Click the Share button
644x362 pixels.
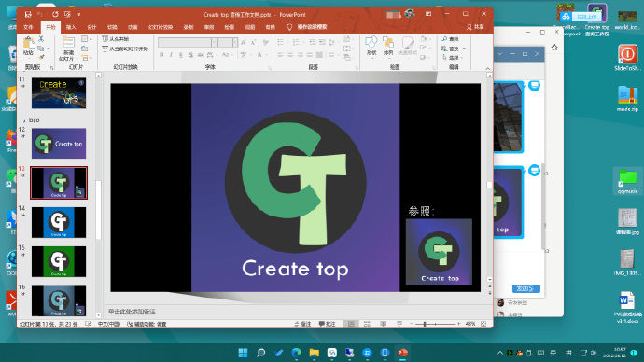pos(475,27)
